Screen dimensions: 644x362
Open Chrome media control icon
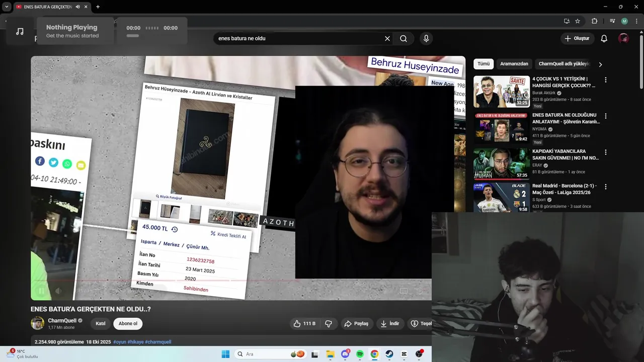tap(612, 21)
